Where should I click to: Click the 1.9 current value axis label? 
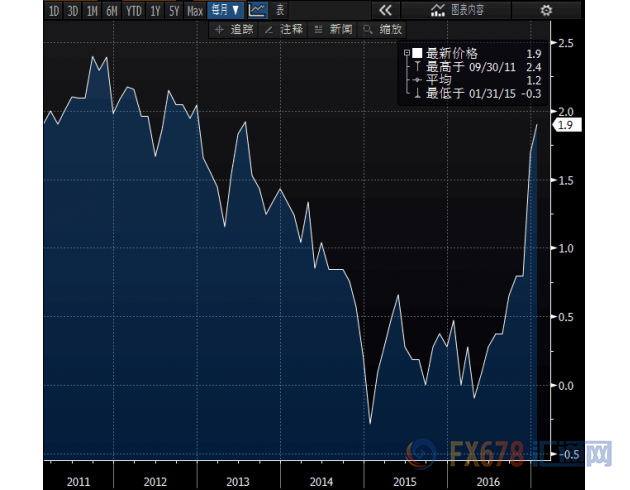(565, 125)
